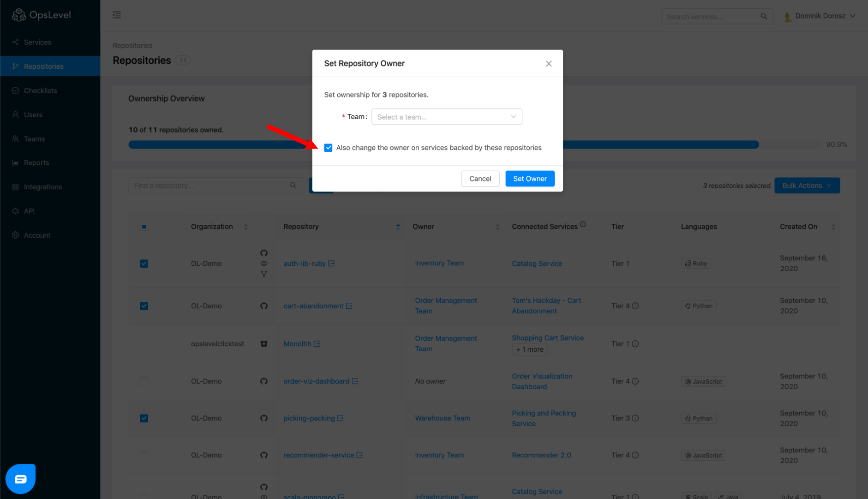Click user avatar icon beside Dominik Dorosz
The width and height of the screenshot is (868, 499).
pos(787,17)
